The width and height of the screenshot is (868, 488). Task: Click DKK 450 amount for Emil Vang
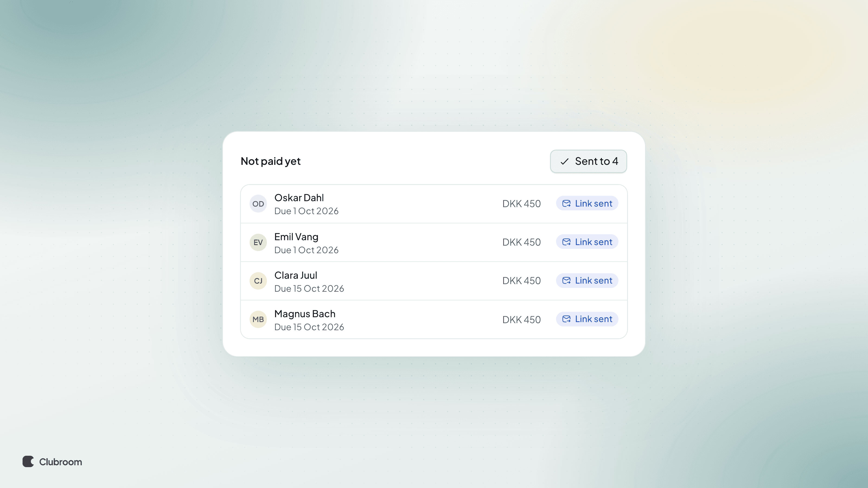(x=521, y=242)
